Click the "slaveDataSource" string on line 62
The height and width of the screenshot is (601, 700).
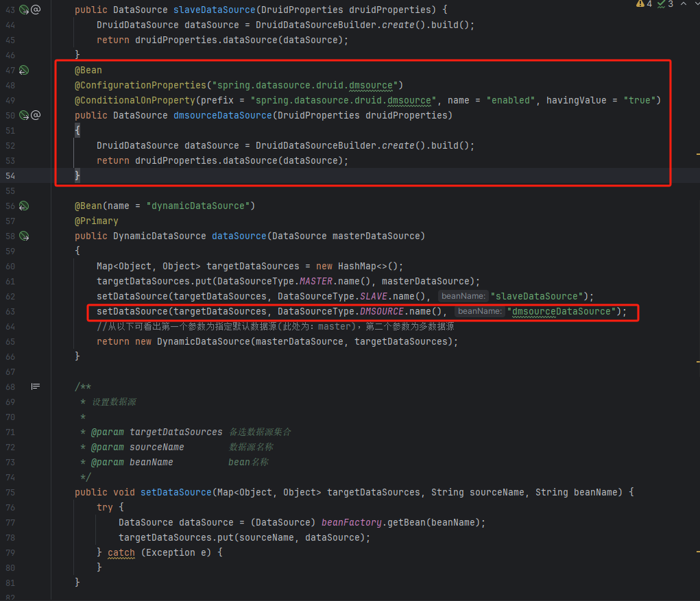(x=537, y=296)
